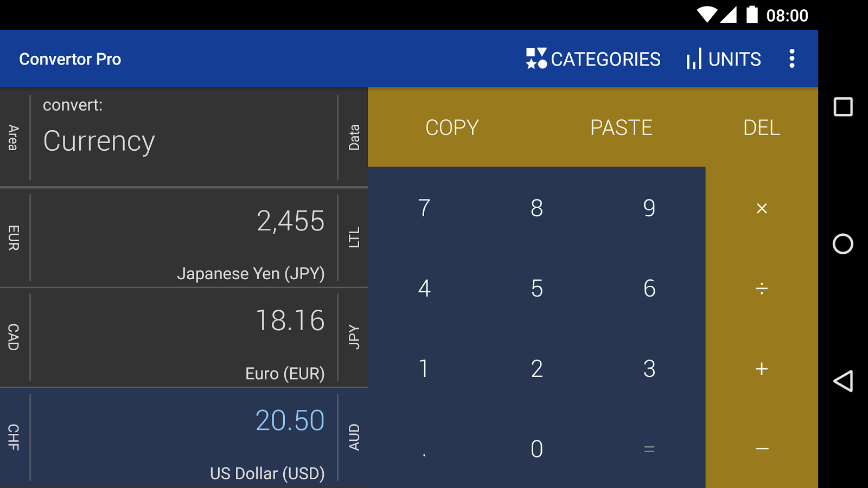This screenshot has height=488, width=868.
Task: Select the US Dollar 20.50 value field
Action: coord(184,437)
